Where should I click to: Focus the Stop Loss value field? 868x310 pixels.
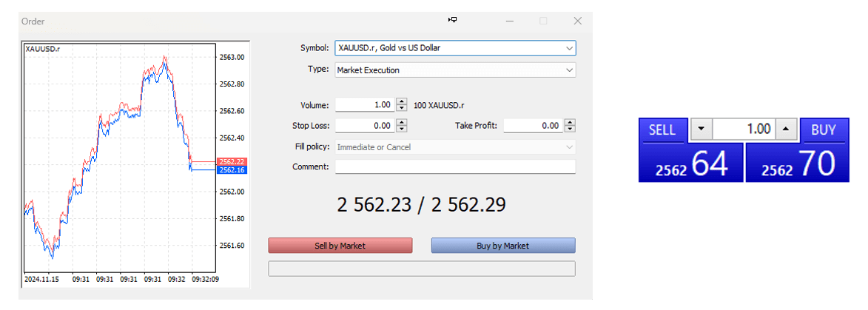pyautogui.click(x=365, y=126)
